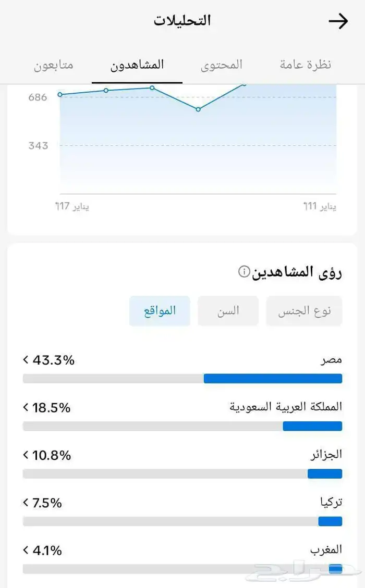Click the الجزائر country label
This screenshot has height=588, width=365.
click(x=326, y=455)
